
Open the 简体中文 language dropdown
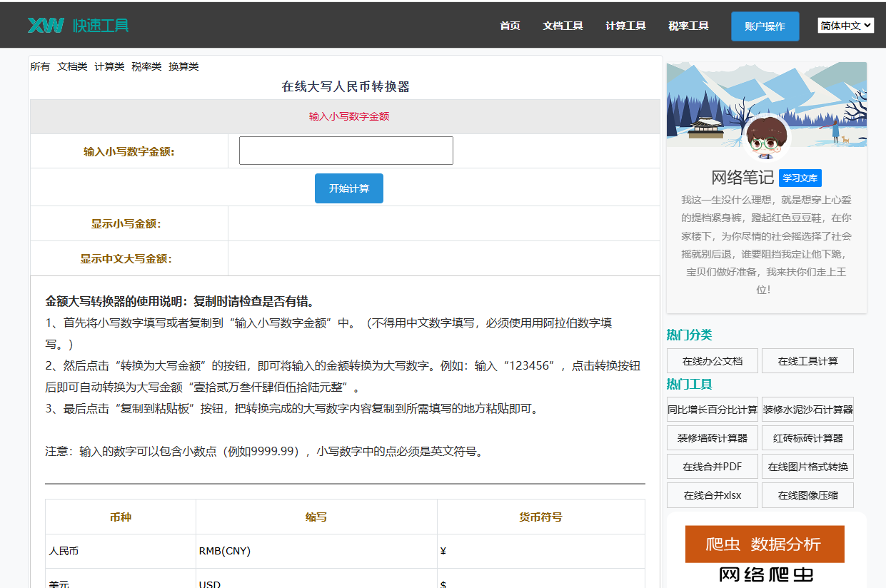(845, 26)
